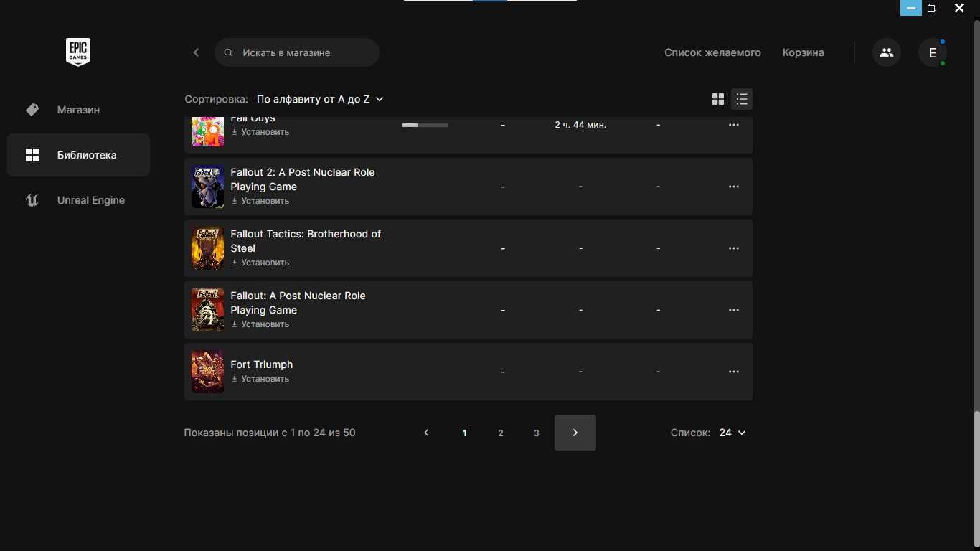The width and height of the screenshot is (980, 551).
Task: Click the Fallout: A Post Nuclear cover thumbnail
Action: pyautogui.click(x=207, y=310)
